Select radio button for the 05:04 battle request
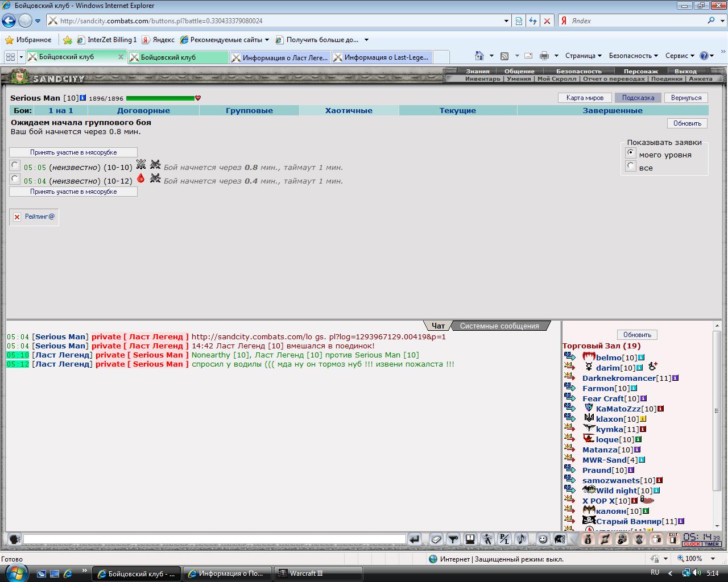 (x=15, y=179)
